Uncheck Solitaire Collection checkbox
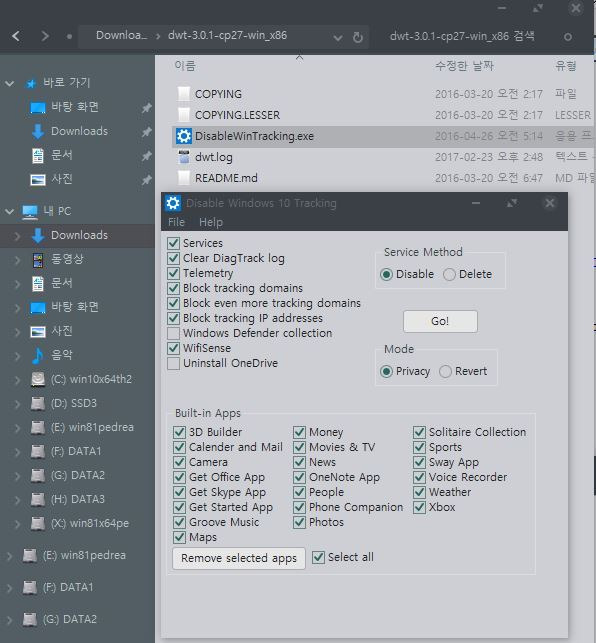Image resolution: width=596 pixels, height=643 pixels. coord(419,432)
